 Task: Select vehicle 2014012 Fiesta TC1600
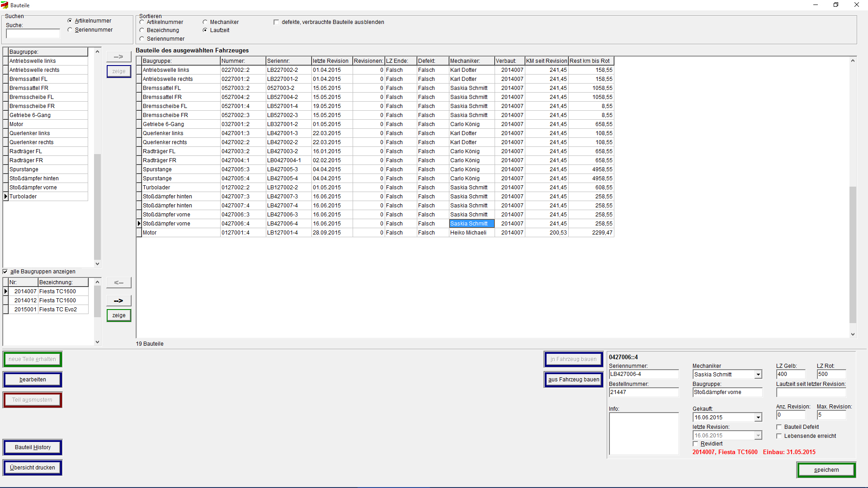click(x=48, y=300)
